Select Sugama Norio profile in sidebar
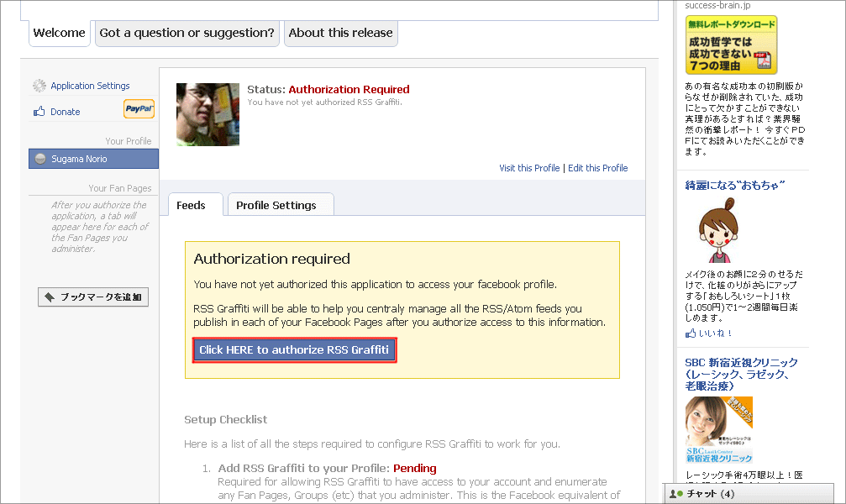Screen dimensions: 846x504 coord(93,159)
